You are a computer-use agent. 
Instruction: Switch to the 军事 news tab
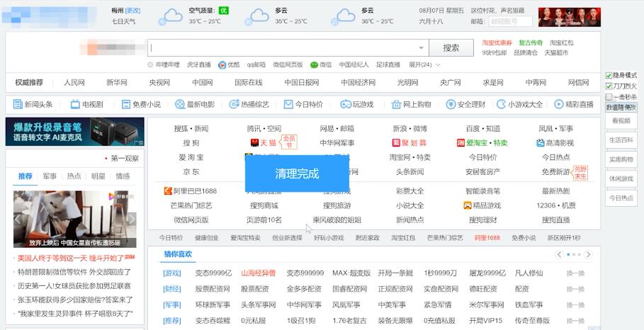tap(50, 176)
